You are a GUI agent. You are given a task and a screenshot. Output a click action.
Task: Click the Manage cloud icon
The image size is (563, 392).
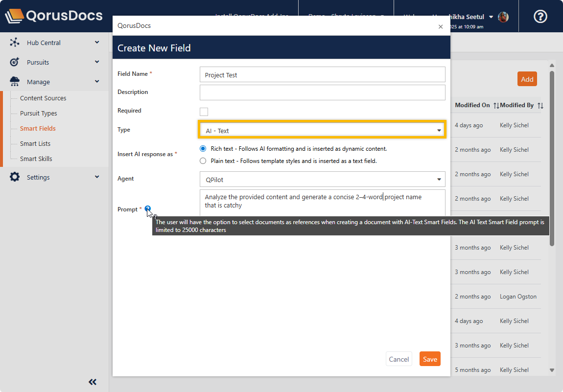pyautogui.click(x=15, y=82)
